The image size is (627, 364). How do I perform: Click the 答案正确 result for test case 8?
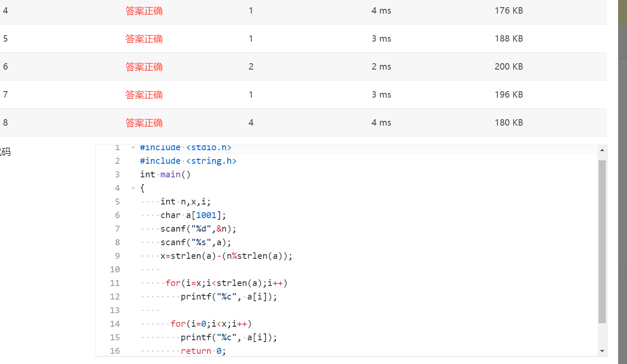coord(144,123)
